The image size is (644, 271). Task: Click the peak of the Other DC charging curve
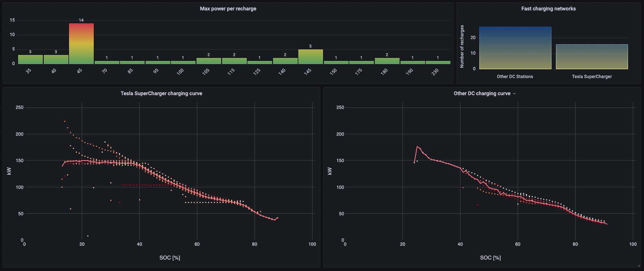(417, 146)
